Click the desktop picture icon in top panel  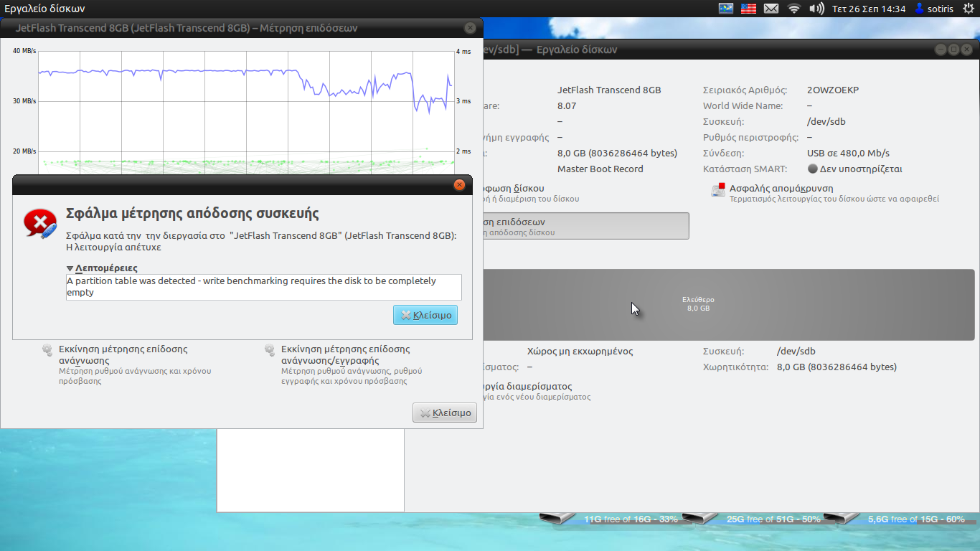(726, 9)
